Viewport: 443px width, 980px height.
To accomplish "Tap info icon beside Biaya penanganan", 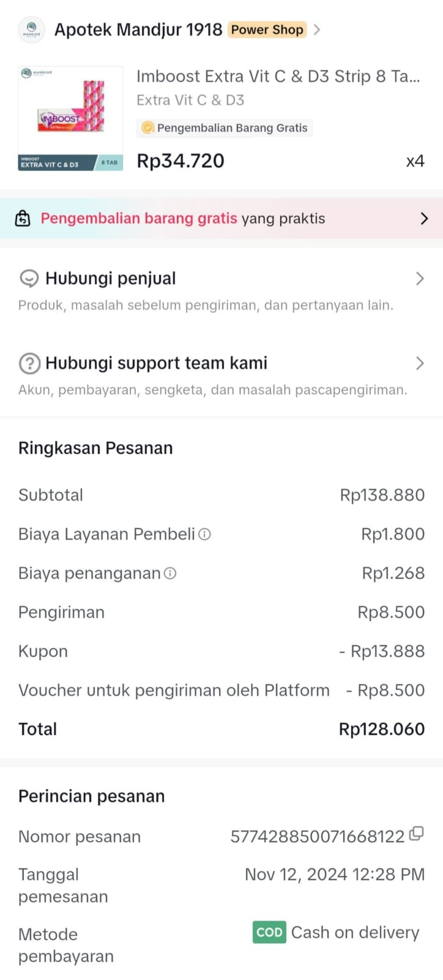I will tap(171, 573).
